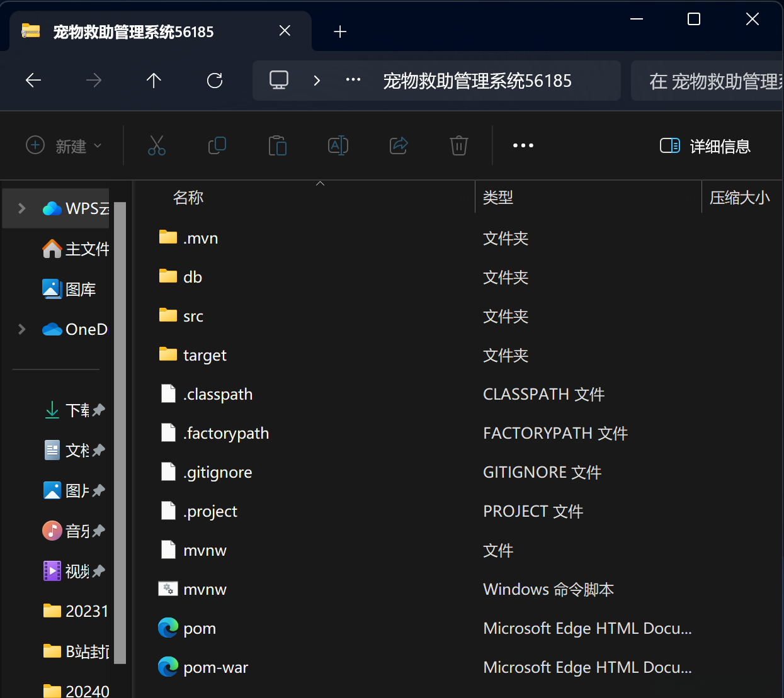This screenshot has height=698, width=784.
Task: Click the Delete trash icon
Action: [459, 145]
